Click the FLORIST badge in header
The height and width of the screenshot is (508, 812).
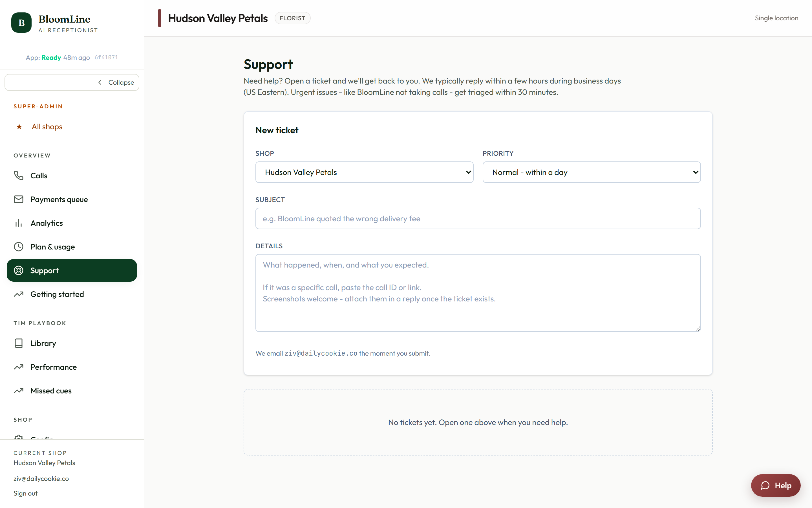pos(292,18)
